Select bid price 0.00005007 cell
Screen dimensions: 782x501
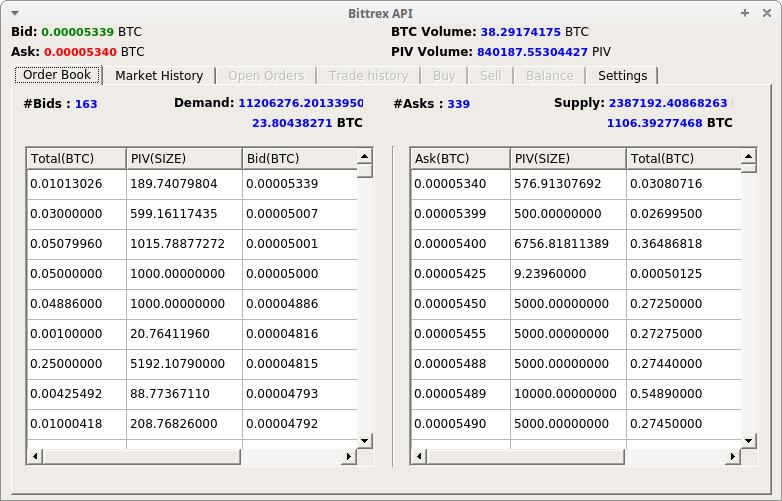(x=300, y=214)
